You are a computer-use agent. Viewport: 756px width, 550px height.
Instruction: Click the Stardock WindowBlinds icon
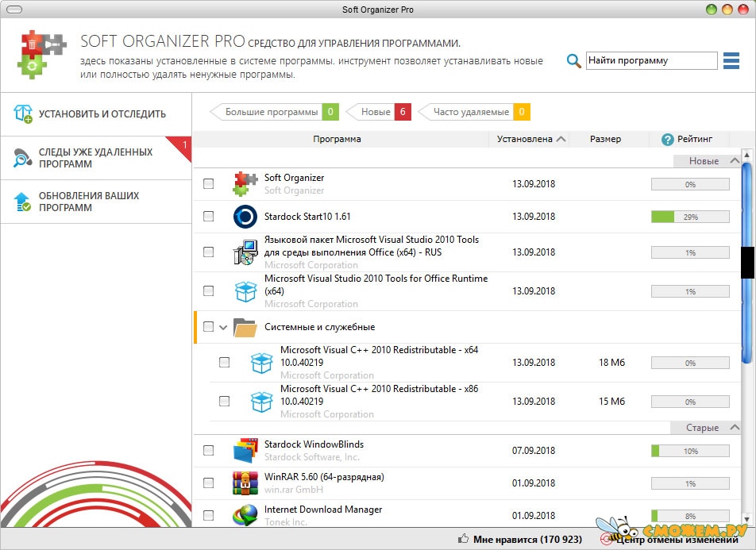tap(245, 450)
